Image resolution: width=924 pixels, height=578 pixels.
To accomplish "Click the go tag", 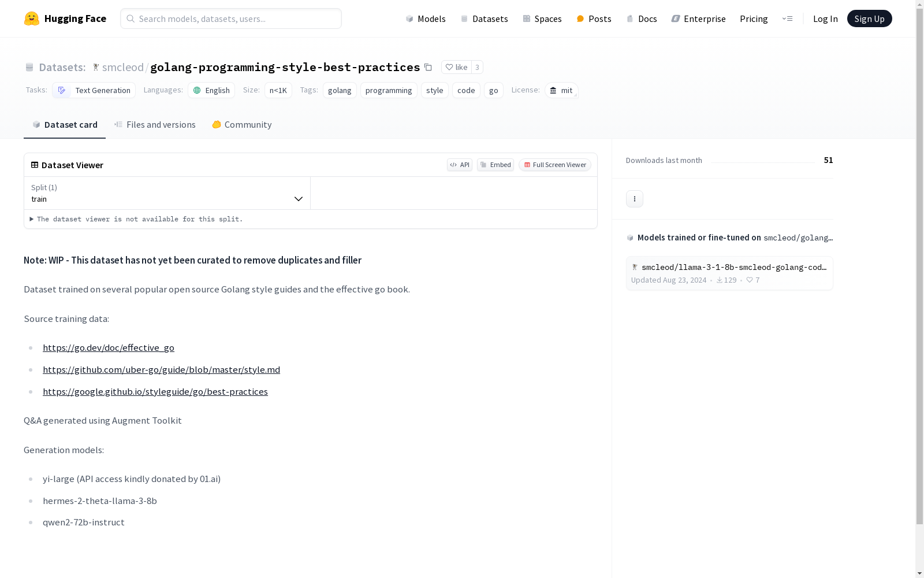I will point(494,90).
